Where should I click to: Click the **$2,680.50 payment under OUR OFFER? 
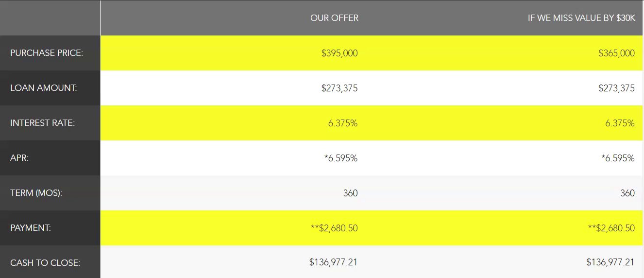(x=334, y=228)
